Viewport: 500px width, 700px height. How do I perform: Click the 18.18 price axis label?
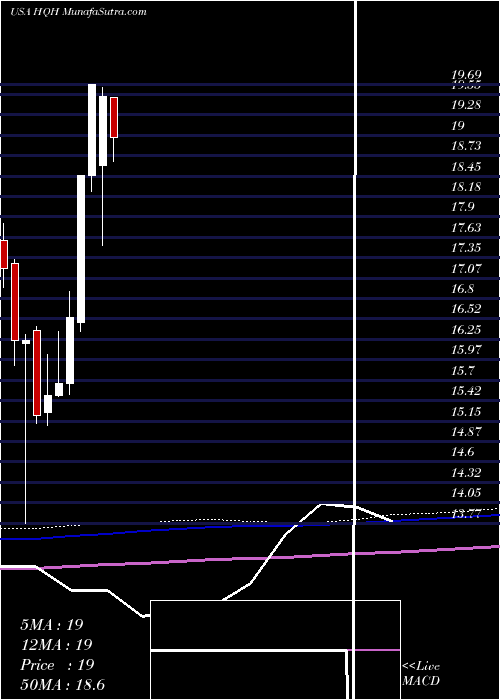(466, 187)
